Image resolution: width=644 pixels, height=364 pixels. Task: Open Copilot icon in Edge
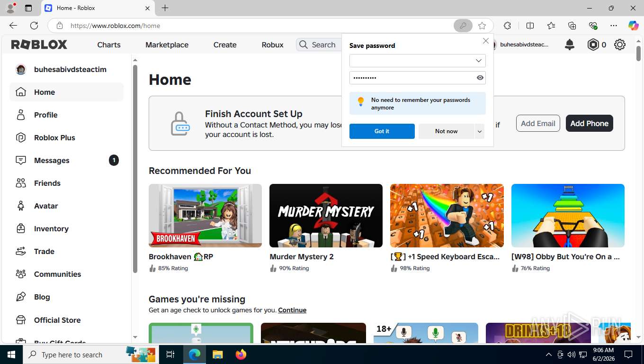pyautogui.click(x=633, y=26)
